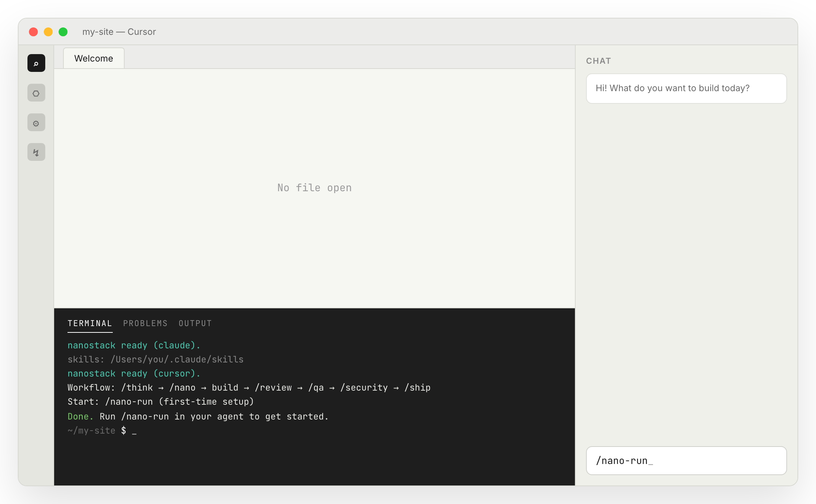The image size is (816, 504).
Task: Click terminal line 'skills: /Users/you/.claude/skills'
Action: [155, 359]
